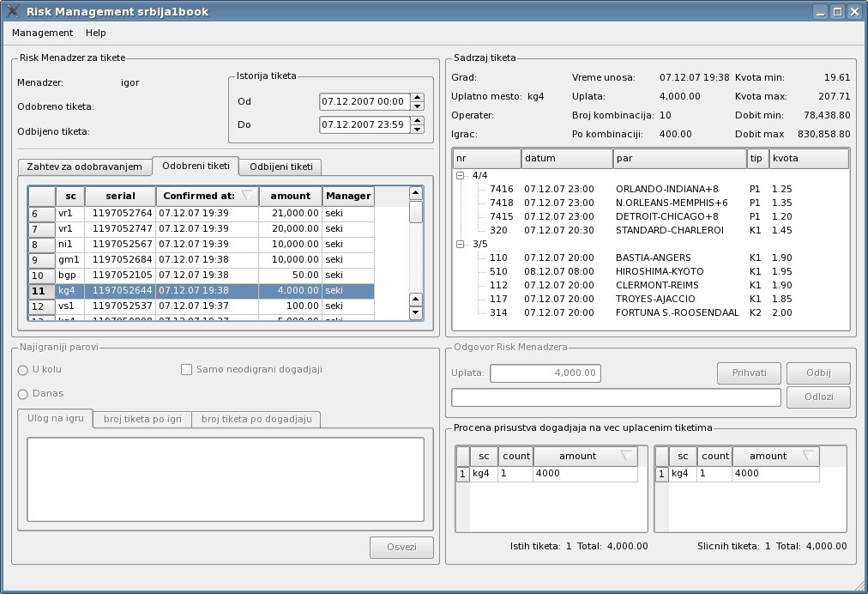
Task: Select the Danas radio button
Action: (23, 394)
